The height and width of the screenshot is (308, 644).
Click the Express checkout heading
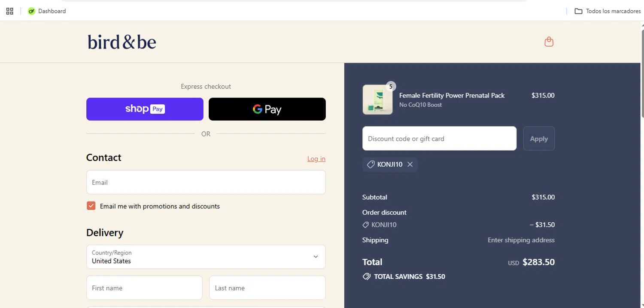pyautogui.click(x=206, y=87)
